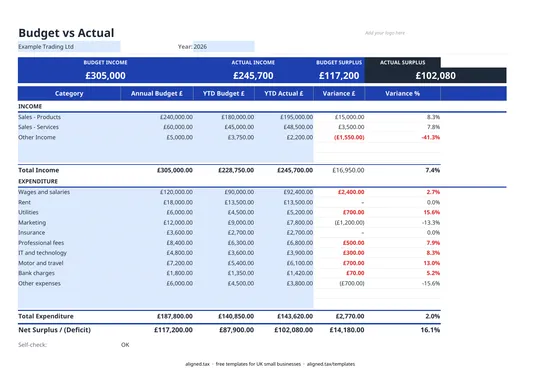Click Total Expenditure variance £2,770.00

350,316
